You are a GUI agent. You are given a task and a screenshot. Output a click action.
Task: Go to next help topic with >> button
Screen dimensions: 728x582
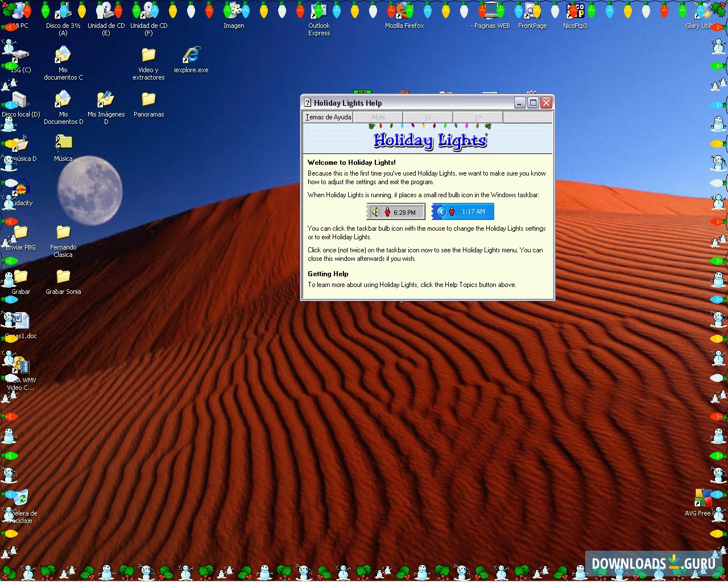(x=478, y=117)
